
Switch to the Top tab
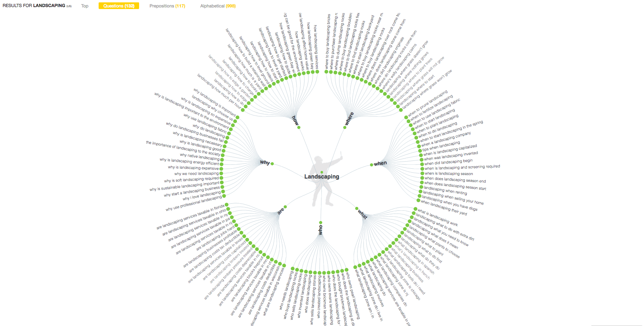point(84,6)
